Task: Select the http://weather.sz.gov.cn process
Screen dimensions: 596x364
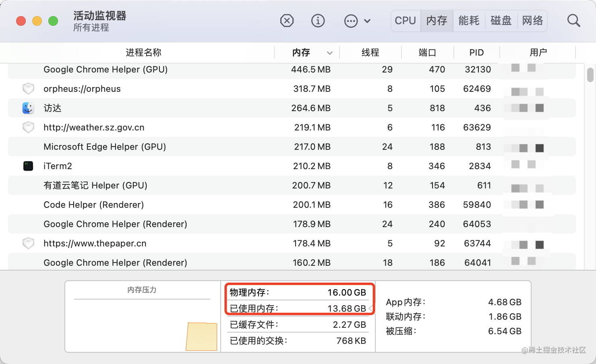Action: point(94,127)
